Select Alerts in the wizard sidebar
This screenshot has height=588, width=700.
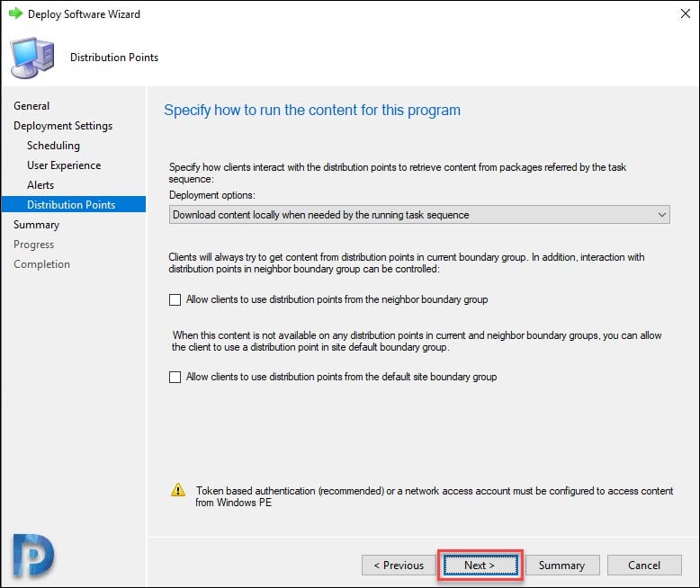click(40, 185)
